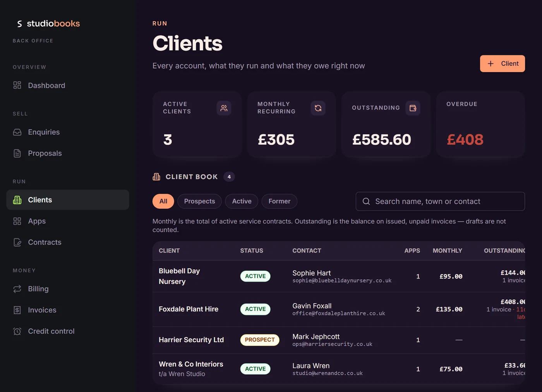Click the Active Clients people icon
The height and width of the screenshot is (392, 542).
224,108
